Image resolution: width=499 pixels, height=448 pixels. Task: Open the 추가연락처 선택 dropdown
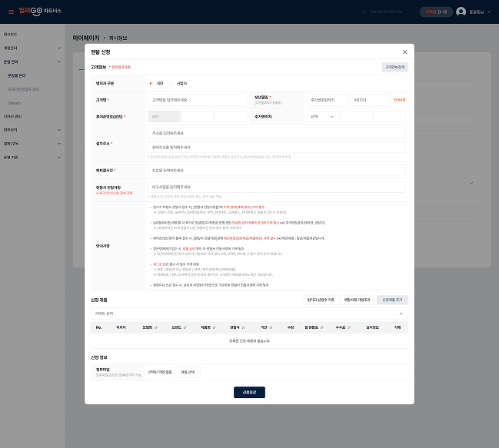[x=322, y=117]
